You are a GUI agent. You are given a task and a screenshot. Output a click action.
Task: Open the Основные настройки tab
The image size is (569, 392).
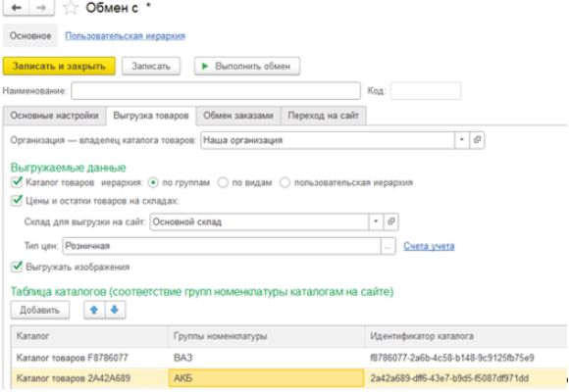[x=54, y=116]
